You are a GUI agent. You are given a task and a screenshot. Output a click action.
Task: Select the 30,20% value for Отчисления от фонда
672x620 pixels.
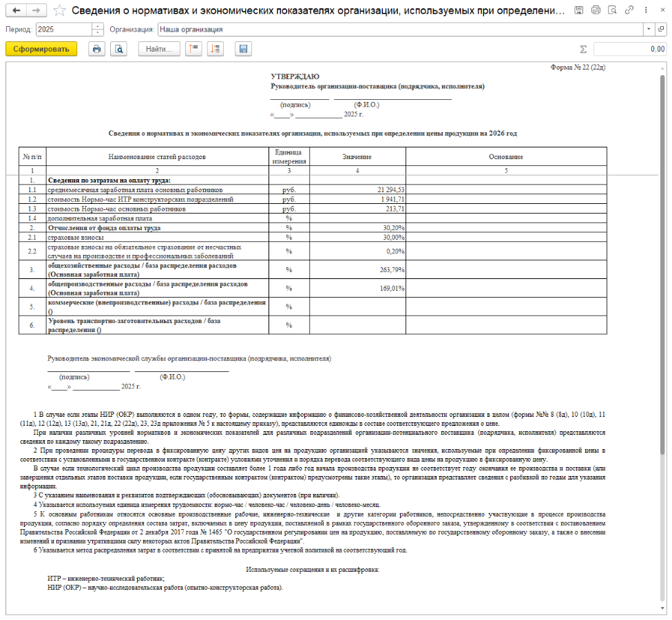click(x=357, y=227)
